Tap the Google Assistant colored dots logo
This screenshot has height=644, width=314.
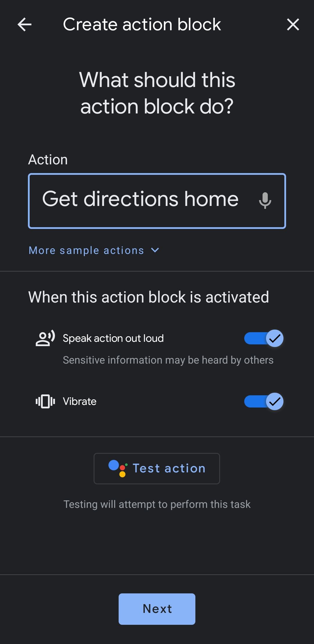118,468
